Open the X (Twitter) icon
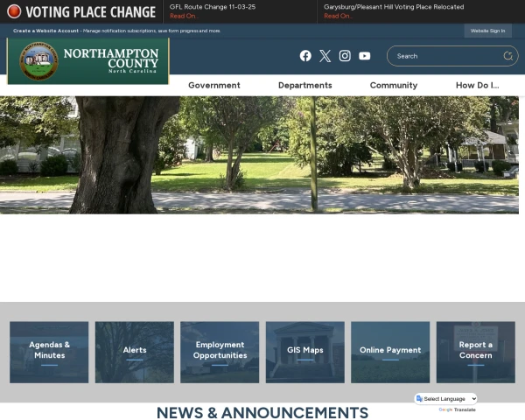 click(x=325, y=56)
